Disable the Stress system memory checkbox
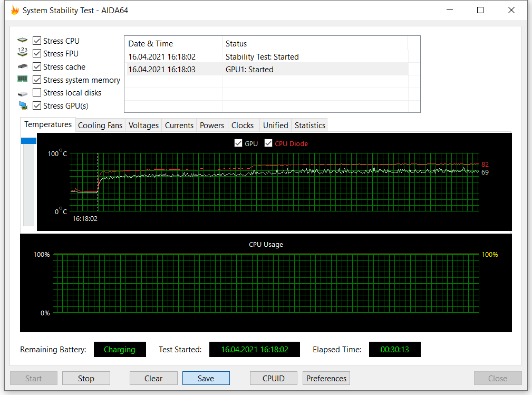The height and width of the screenshot is (395, 532). (x=37, y=80)
